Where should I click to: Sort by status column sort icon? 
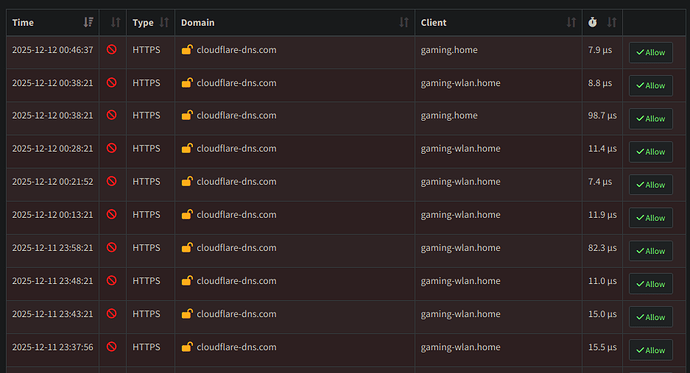[x=115, y=22]
